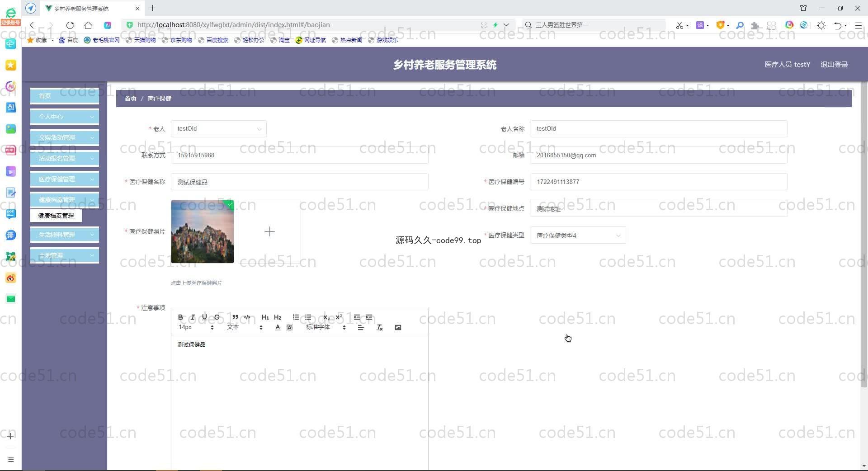
Task: Expand the 医疗保健管理 sidebar menu
Action: point(65,179)
